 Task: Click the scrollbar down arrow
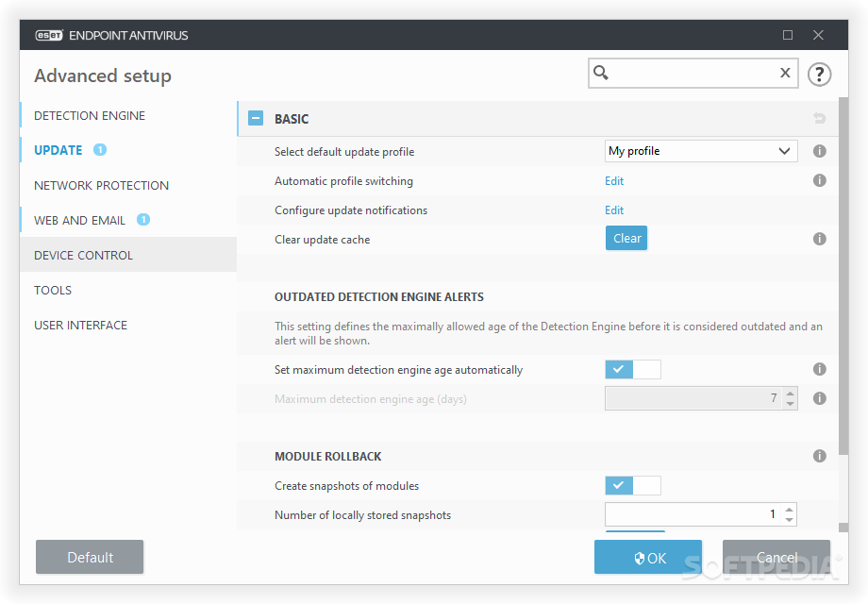point(843,527)
